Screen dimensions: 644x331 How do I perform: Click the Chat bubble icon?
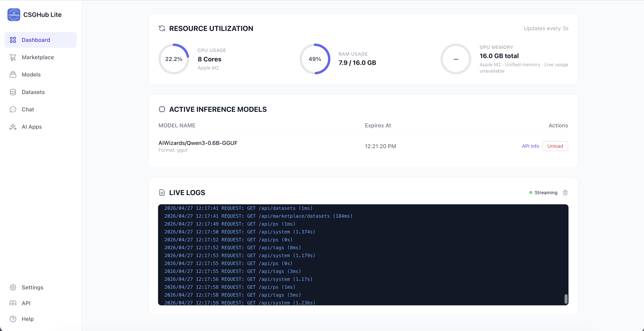13,110
